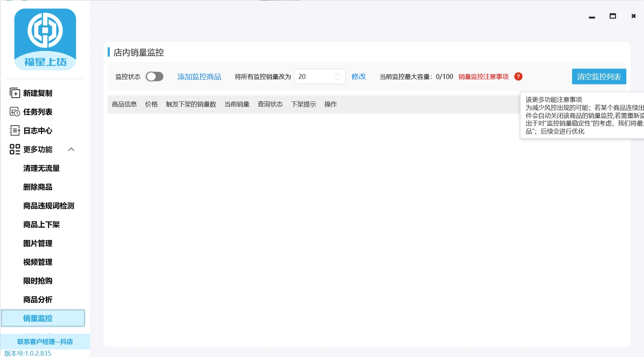Viewport: 644px width, 357px height.
Task: Select 商品上下架 submenu item
Action: coord(41,225)
